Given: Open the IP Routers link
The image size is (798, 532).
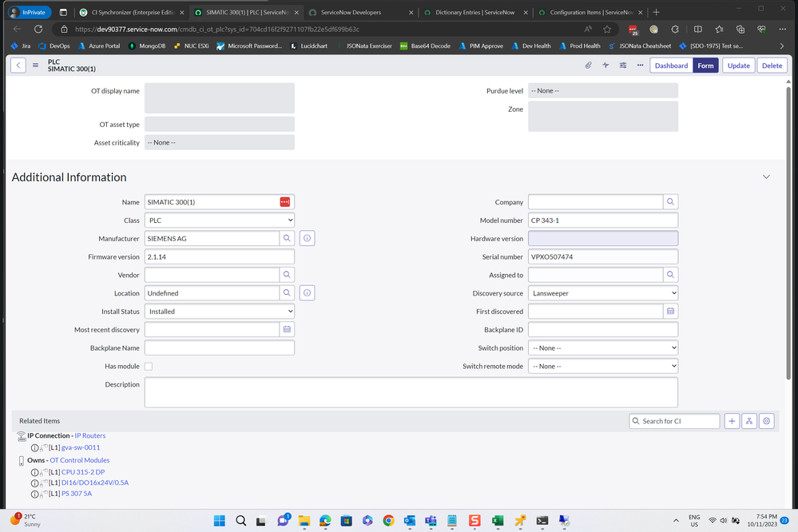Looking at the screenshot, I should click(x=90, y=436).
